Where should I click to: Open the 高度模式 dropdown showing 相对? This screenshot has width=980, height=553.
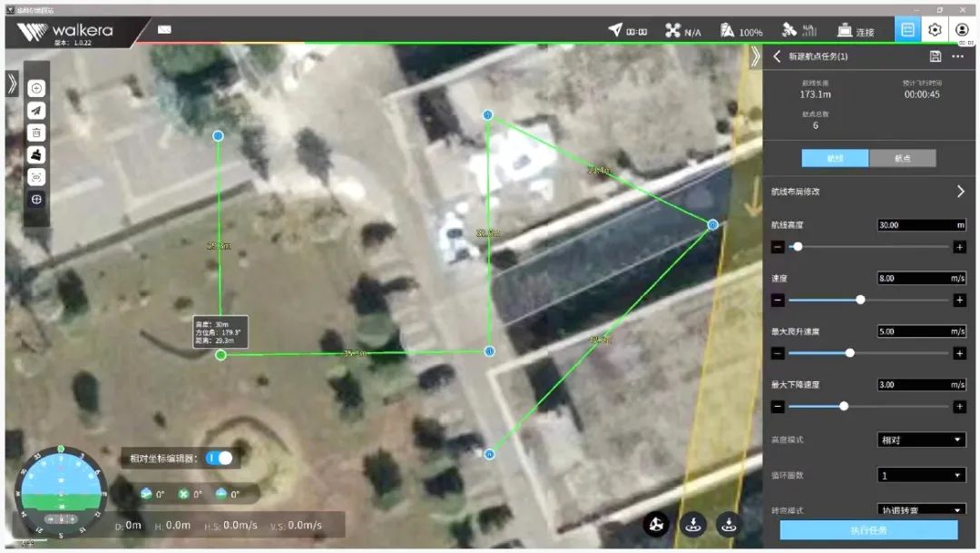(x=921, y=440)
